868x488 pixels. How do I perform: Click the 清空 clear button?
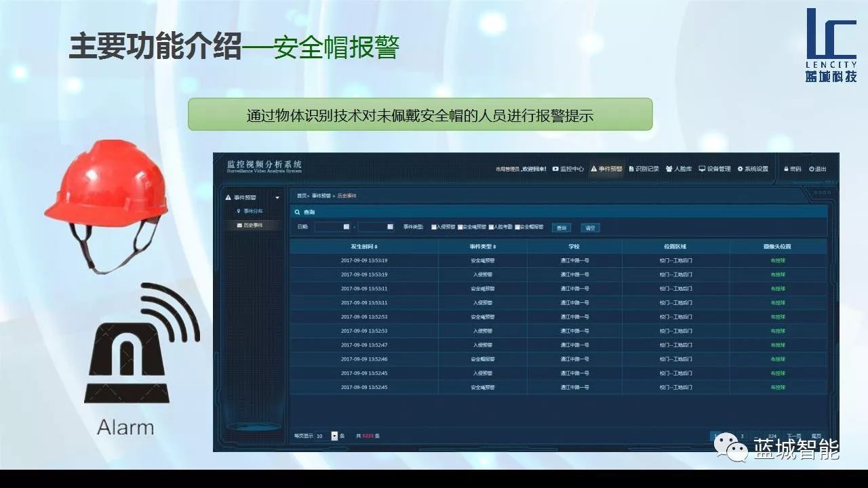click(x=590, y=228)
